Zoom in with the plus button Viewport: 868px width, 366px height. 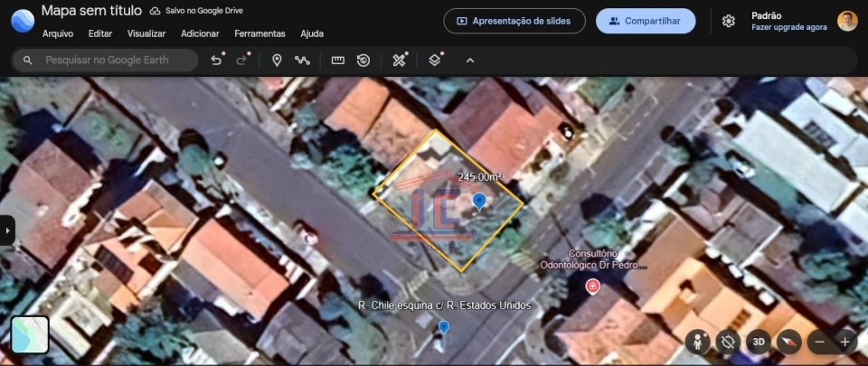[x=844, y=342]
